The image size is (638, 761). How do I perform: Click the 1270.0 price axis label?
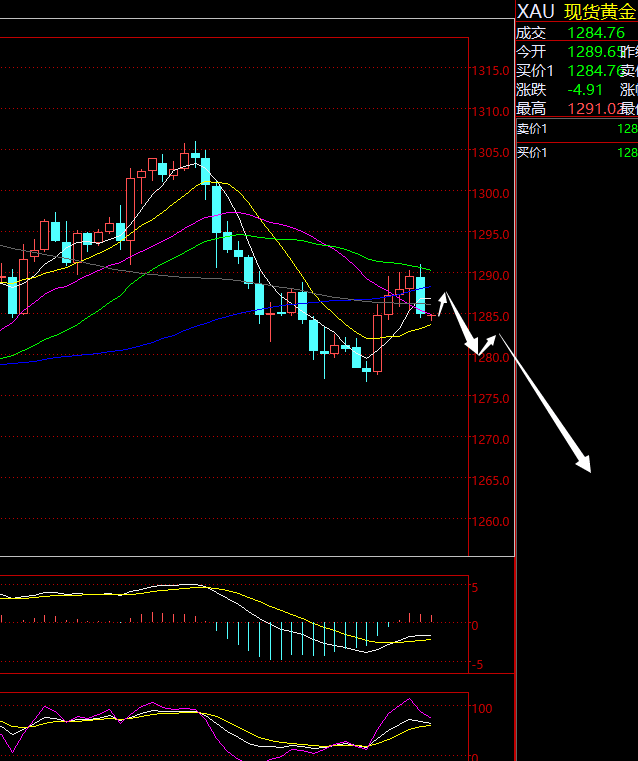[491, 440]
